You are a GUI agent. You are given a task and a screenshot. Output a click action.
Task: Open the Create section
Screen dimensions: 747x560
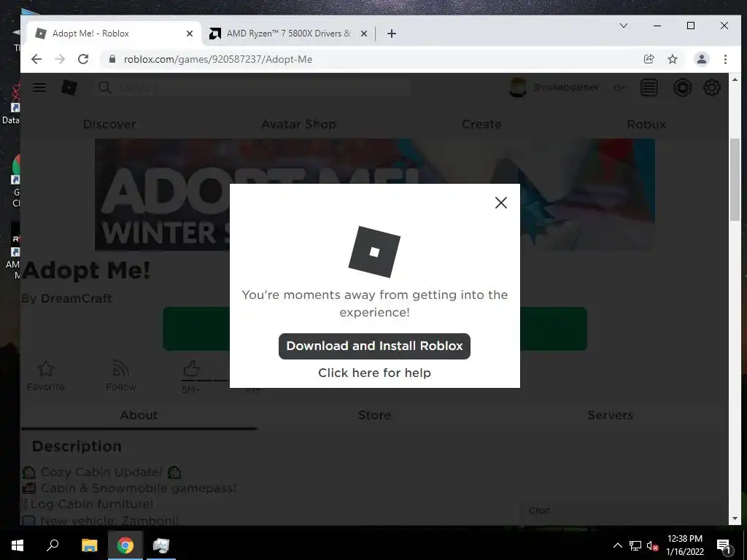click(481, 124)
